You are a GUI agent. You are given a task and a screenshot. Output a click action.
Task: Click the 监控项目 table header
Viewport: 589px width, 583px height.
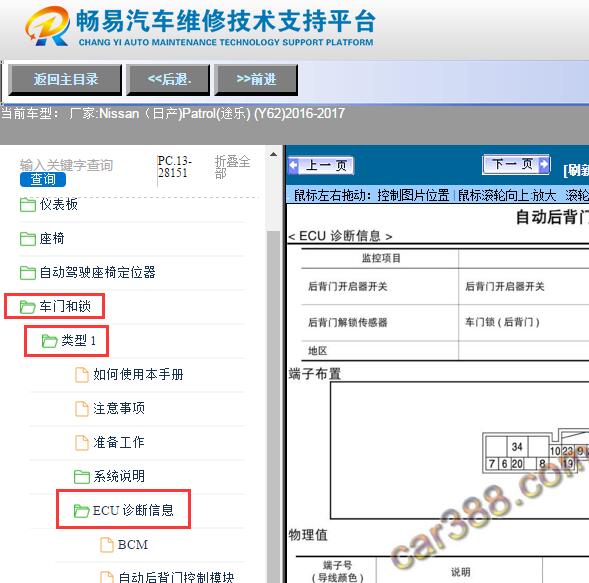(381, 258)
